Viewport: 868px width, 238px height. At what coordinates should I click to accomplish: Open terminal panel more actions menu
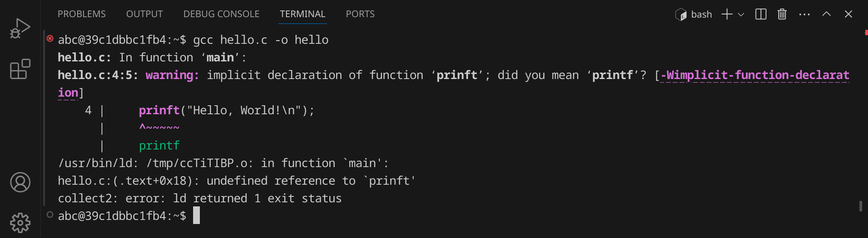coord(804,14)
